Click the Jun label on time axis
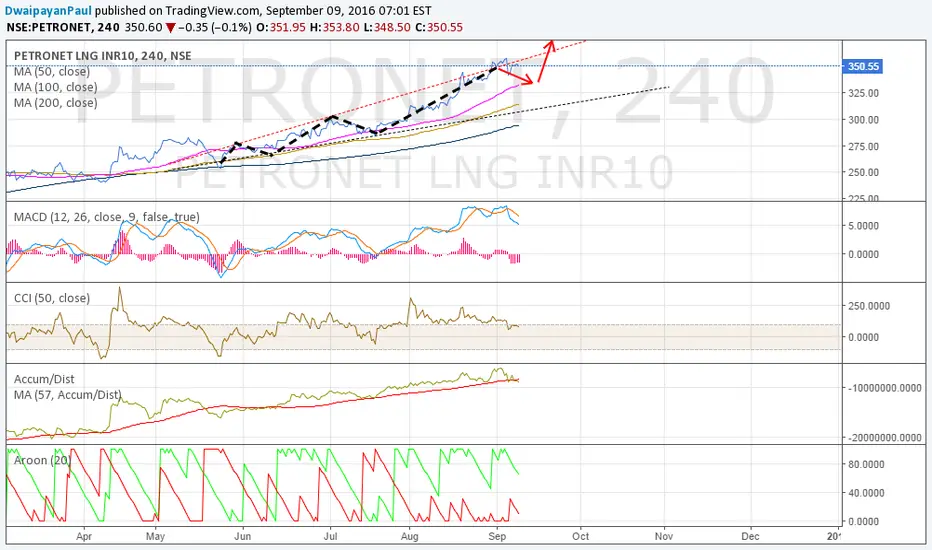This screenshot has width=932, height=550. [x=243, y=536]
